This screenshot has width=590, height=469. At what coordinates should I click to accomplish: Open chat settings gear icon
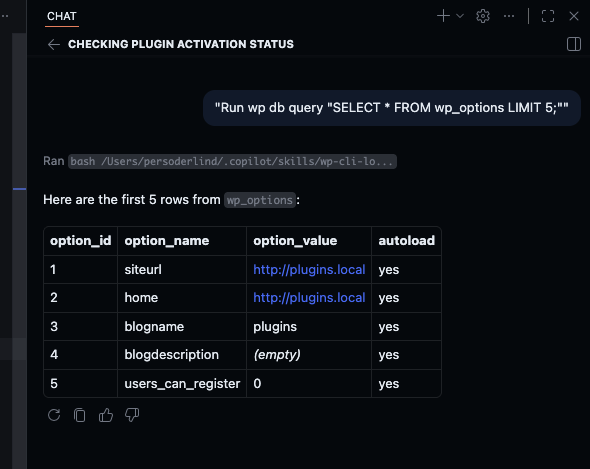pos(483,16)
